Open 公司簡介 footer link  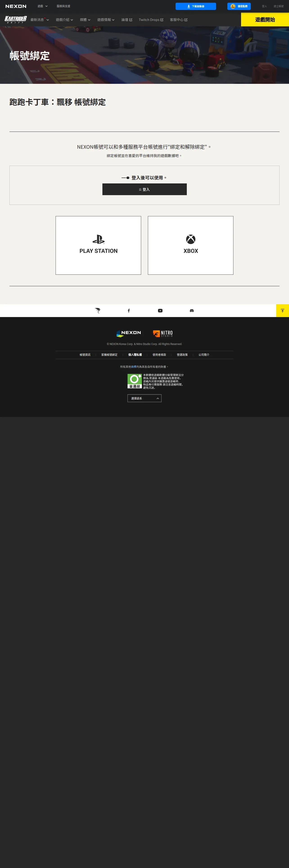point(204,355)
